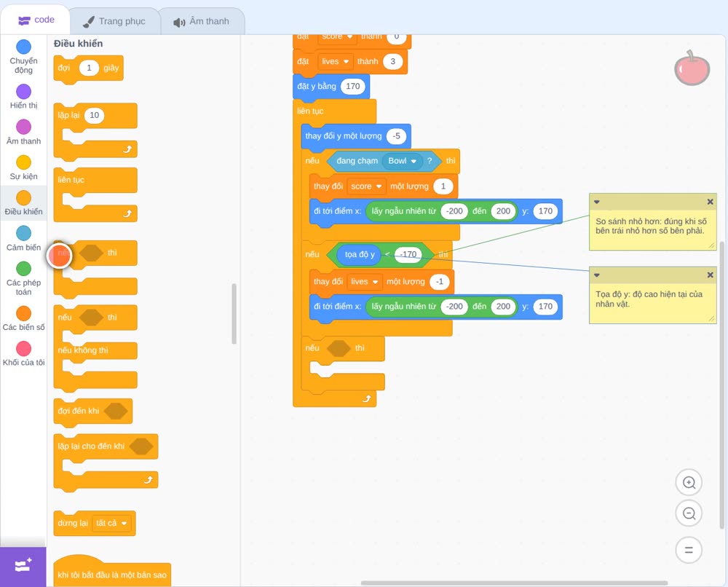Open the Các biến số category
This screenshot has width=728, height=587.
[24, 318]
